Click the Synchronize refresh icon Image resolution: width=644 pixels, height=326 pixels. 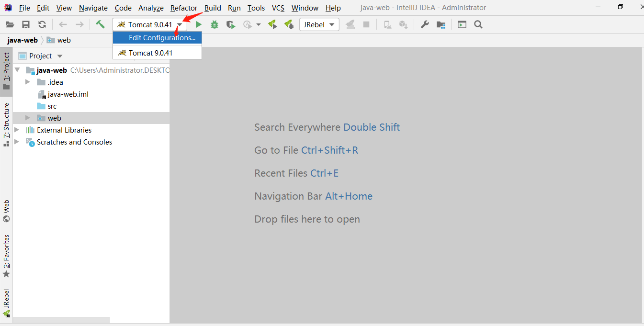tap(42, 24)
